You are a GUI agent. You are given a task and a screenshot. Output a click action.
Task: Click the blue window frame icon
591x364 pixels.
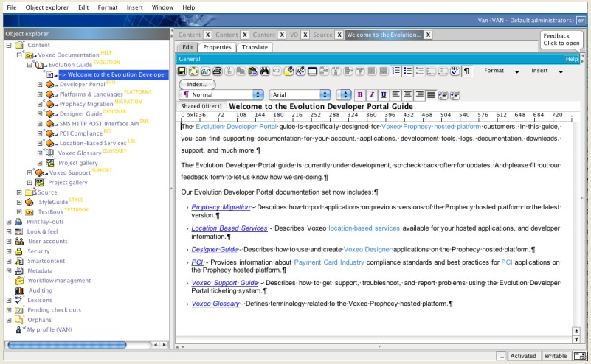(x=312, y=71)
